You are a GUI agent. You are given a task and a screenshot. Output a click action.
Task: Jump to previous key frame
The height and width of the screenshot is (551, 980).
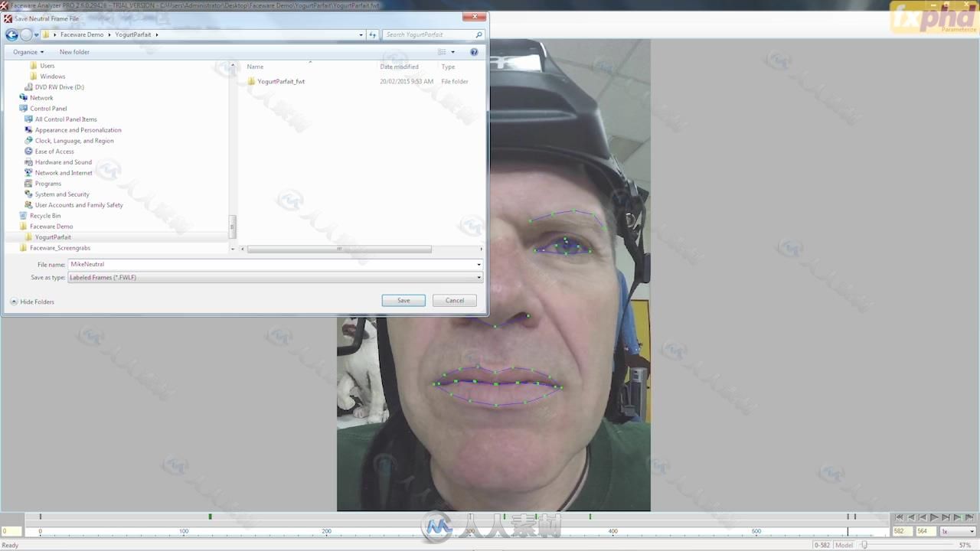(911, 518)
